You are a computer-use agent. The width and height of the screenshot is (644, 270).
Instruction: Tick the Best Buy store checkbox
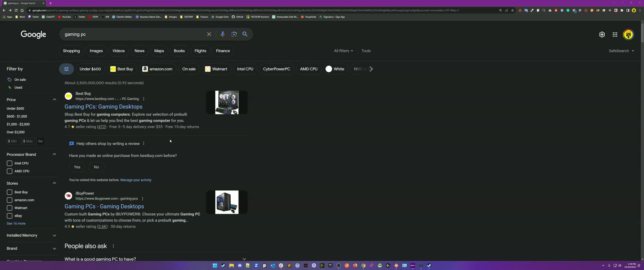coord(10,192)
